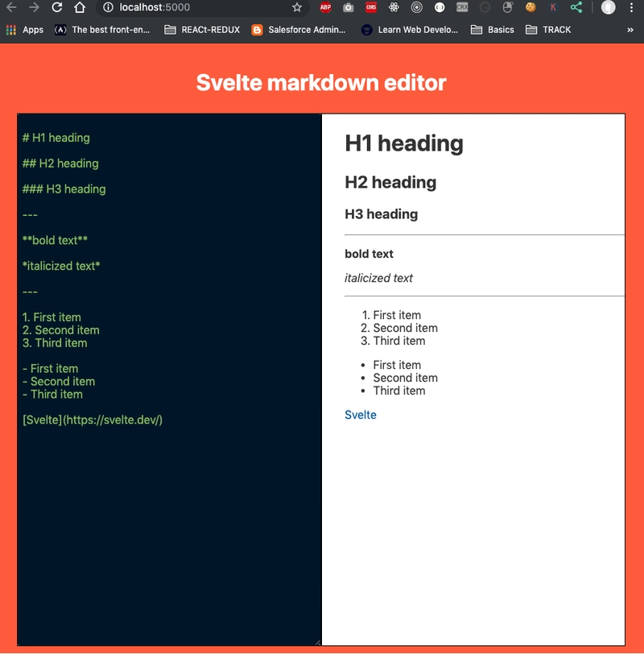The image size is (644, 654).
Task: Open the Basics bookmarks folder
Action: tap(493, 30)
